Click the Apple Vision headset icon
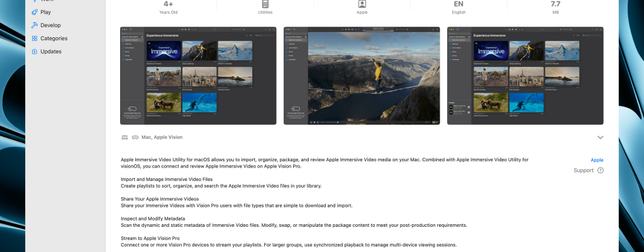The width and height of the screenshot is (644, 252). pyautogui.click(x=135, y=137)
